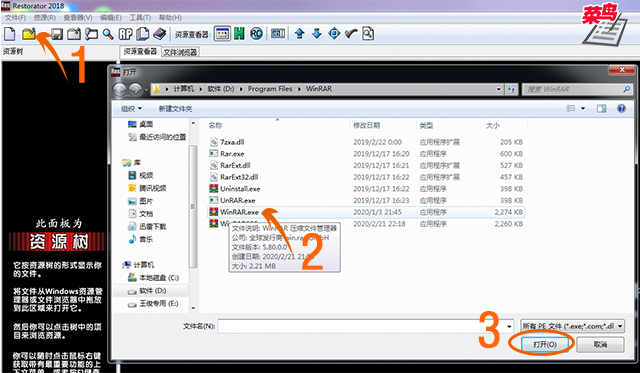
Task: Open the 组织 dropdown menu
Action: [x=131, y=109]
